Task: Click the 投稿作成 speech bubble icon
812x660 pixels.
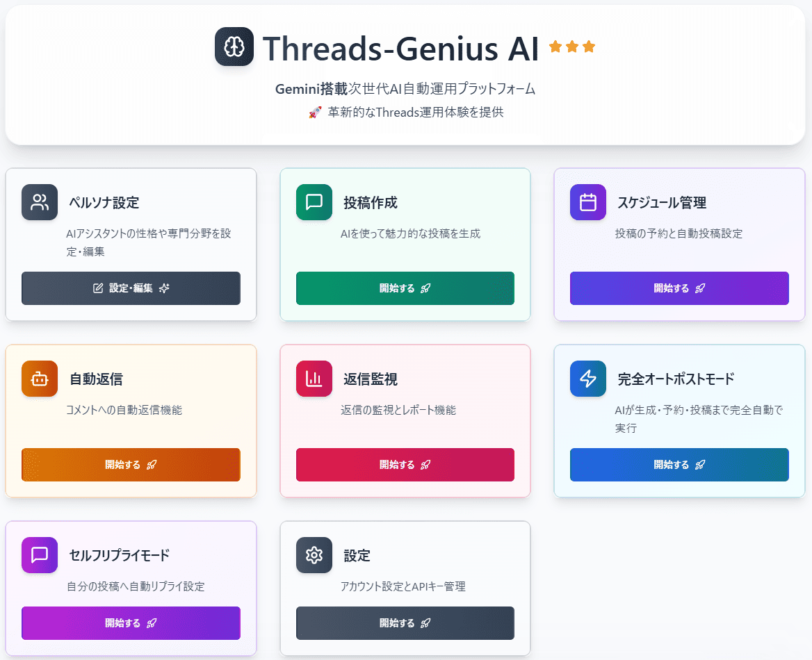Action: (x=314, y=202)
